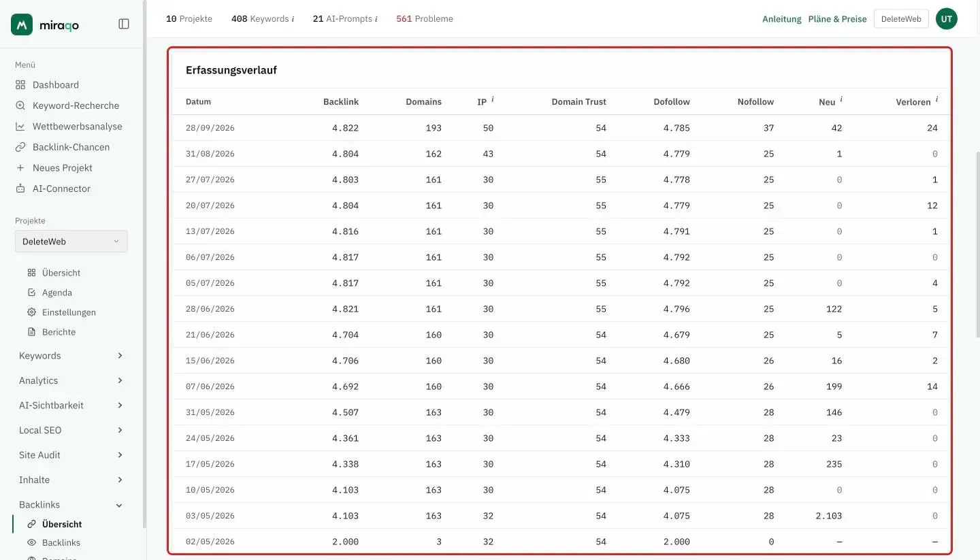This screenshot has height=560, width=980.
Task: Click the AI-Connector robot icon
Action: tap(20, 188)
